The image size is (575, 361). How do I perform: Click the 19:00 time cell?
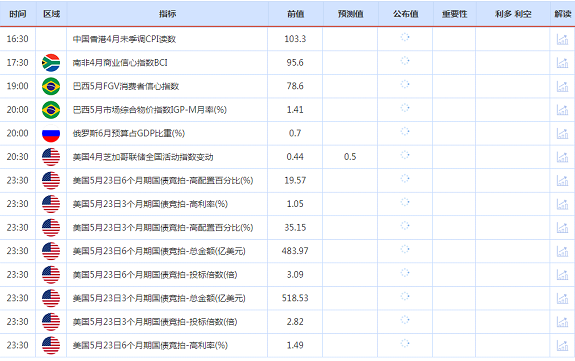point(18,86)
